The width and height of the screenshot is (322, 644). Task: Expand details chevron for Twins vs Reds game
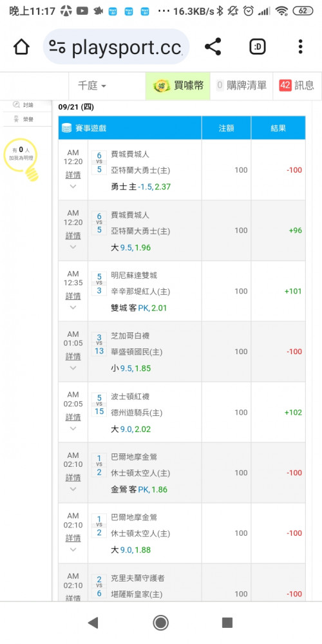point(73,307)
